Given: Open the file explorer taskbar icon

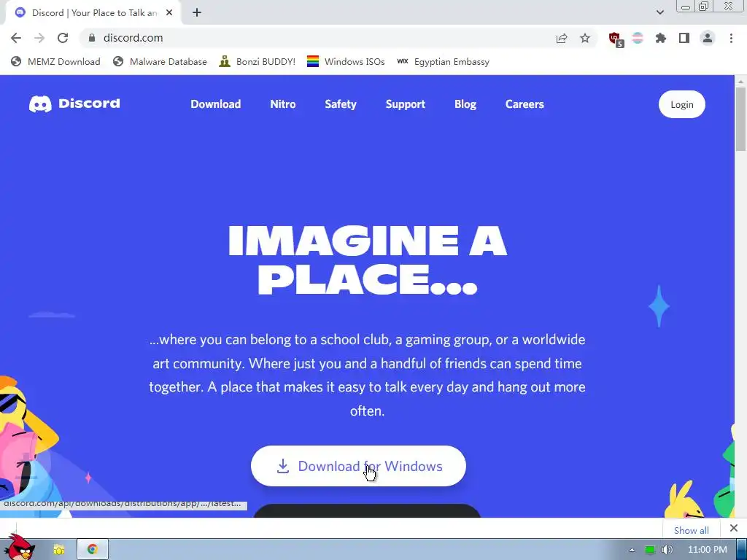Looking at the screenshot, I should (x=59, y=550).
